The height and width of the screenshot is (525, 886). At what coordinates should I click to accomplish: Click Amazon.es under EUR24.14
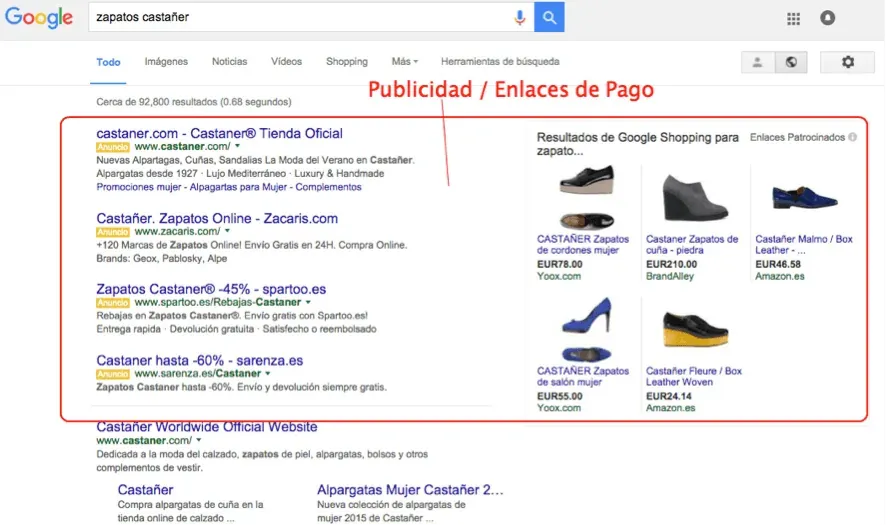coord(670,408)
